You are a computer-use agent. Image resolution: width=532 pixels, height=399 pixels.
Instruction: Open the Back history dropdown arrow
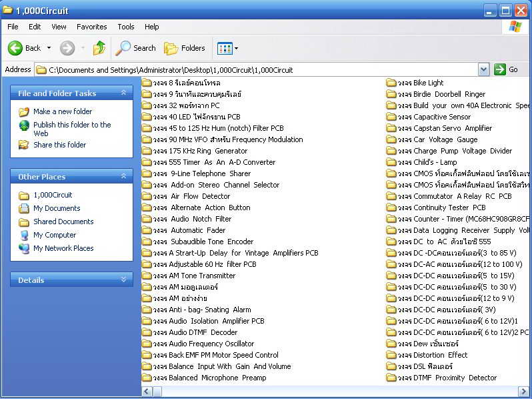[x=49, y=48]
